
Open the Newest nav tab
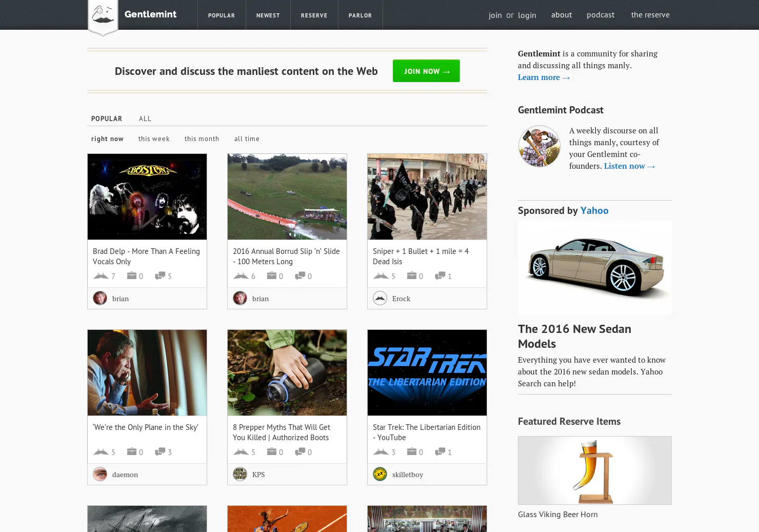click(x=268, y=15)
